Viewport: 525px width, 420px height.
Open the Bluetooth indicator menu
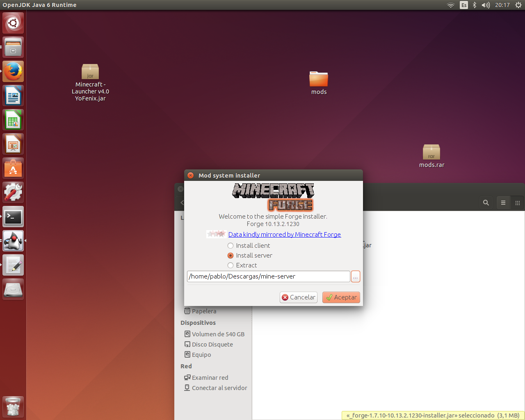point(475,5)
